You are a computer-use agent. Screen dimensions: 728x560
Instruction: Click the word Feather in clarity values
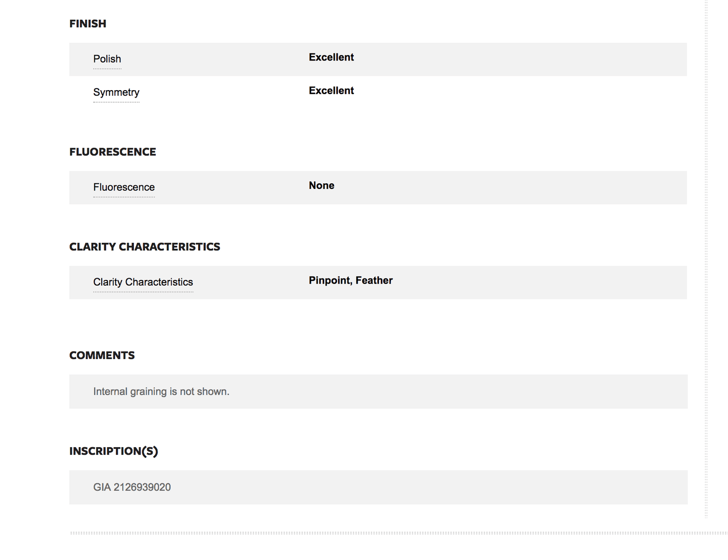(374, 281)
